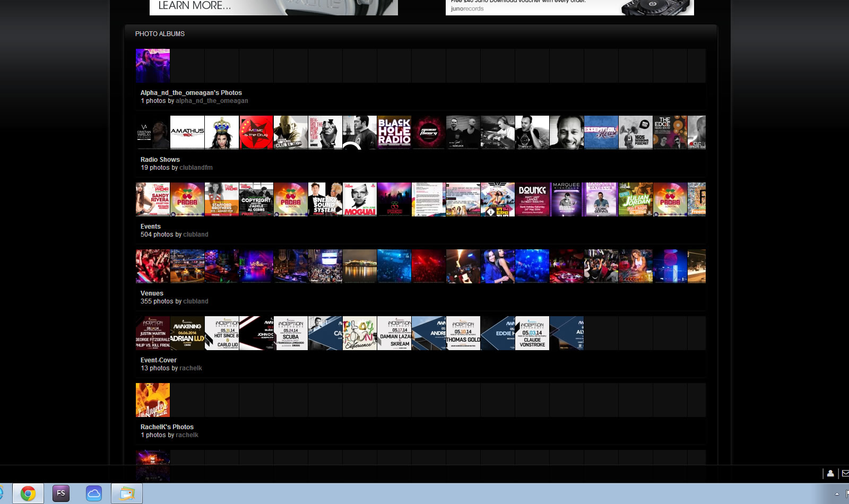Viewport: 849px width, 504px height.
Task: Open the Awakening Adrian Lux cover
Action: [x=187, y=333]
